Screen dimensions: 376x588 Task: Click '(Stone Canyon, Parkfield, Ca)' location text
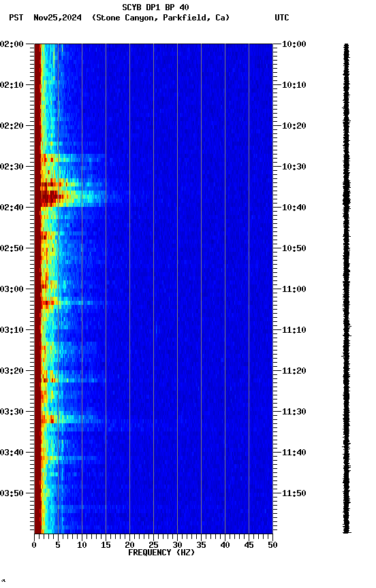[161, 18]
